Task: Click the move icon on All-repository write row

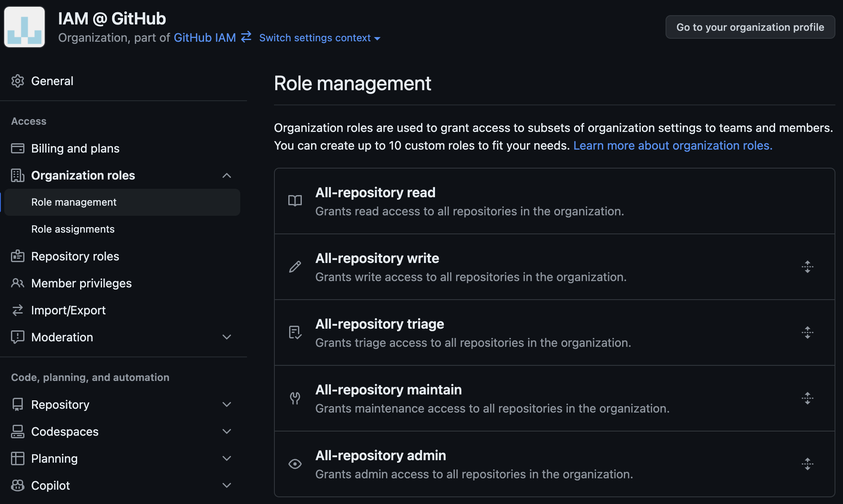Action: pos(808,267)
